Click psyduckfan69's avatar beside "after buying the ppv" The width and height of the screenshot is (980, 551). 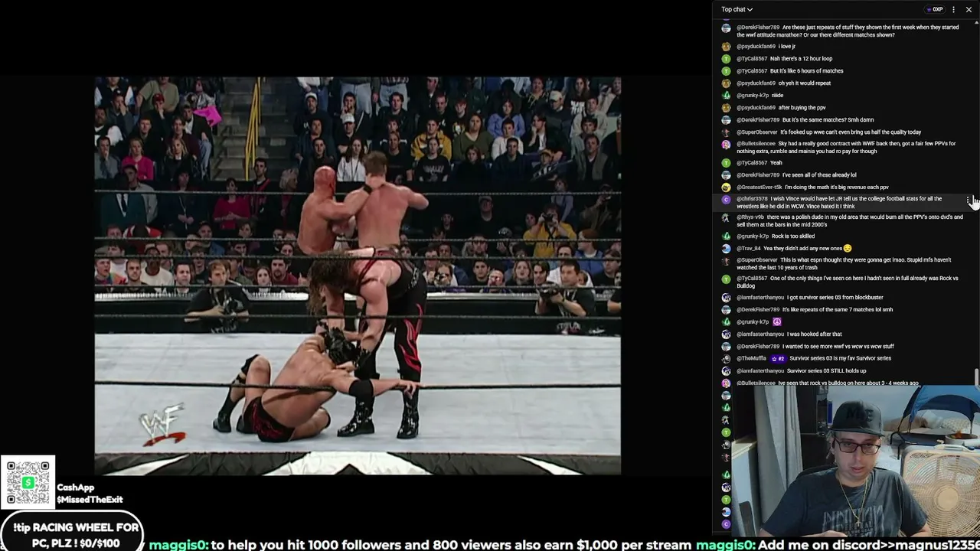[726, 108]
